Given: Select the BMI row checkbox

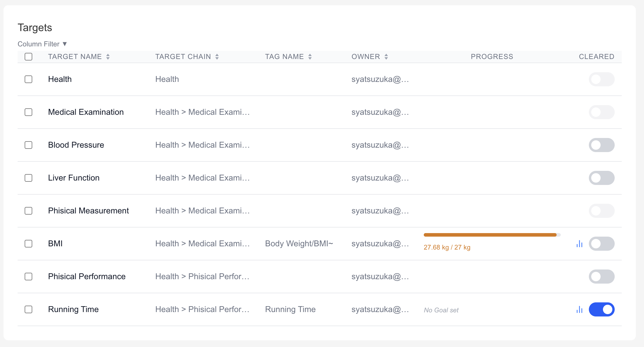Looking at the screenshot, I should click(x=28, y=244).
